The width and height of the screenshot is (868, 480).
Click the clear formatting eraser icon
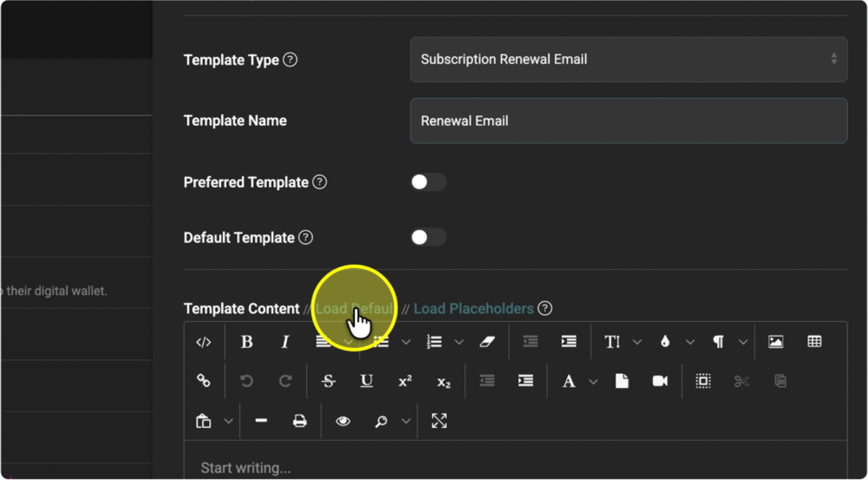click(x=487, y=342)
